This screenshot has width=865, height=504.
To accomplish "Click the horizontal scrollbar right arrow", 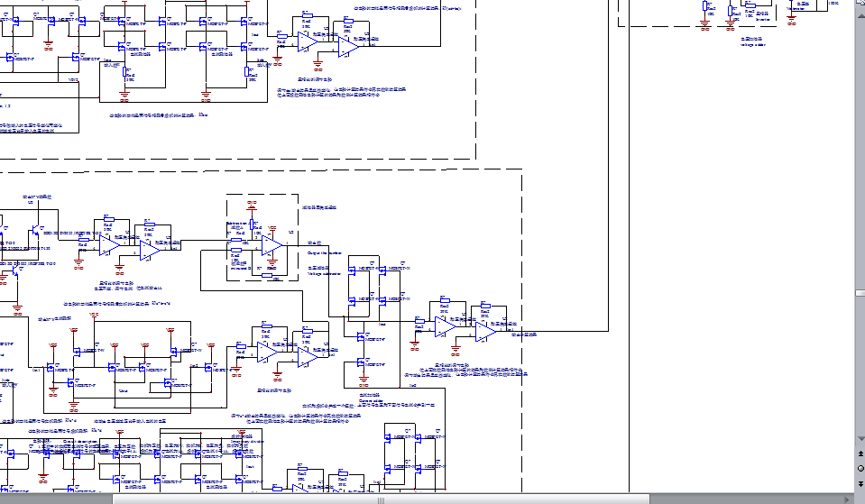I will 847,499.
